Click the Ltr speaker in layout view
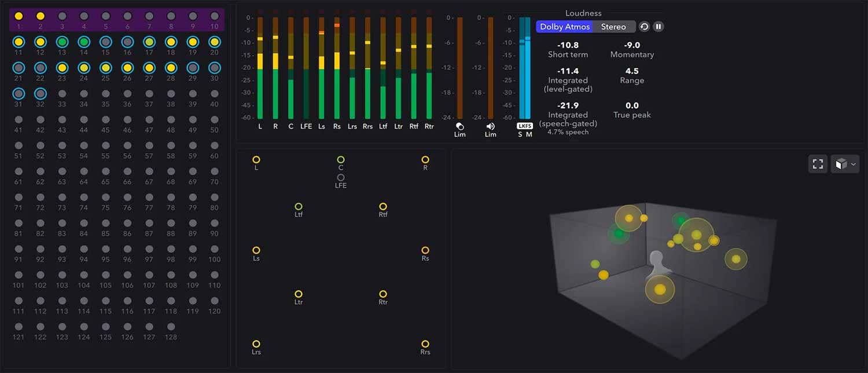Image resolution: width=868 pixels, height=373 pixels. pyautogui.click(x=299, y=294)
